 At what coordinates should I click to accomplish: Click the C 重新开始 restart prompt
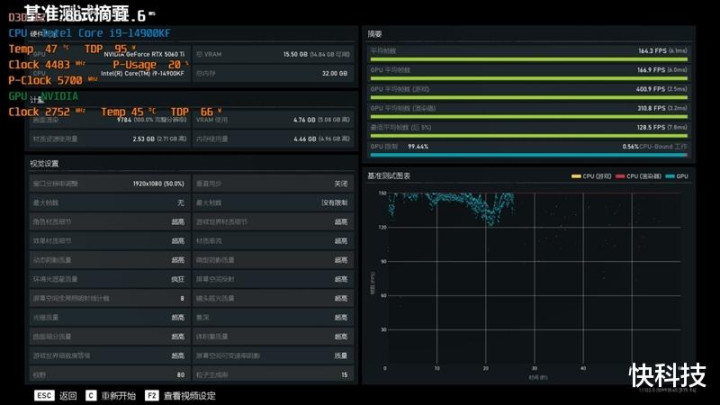click(111, 395)
